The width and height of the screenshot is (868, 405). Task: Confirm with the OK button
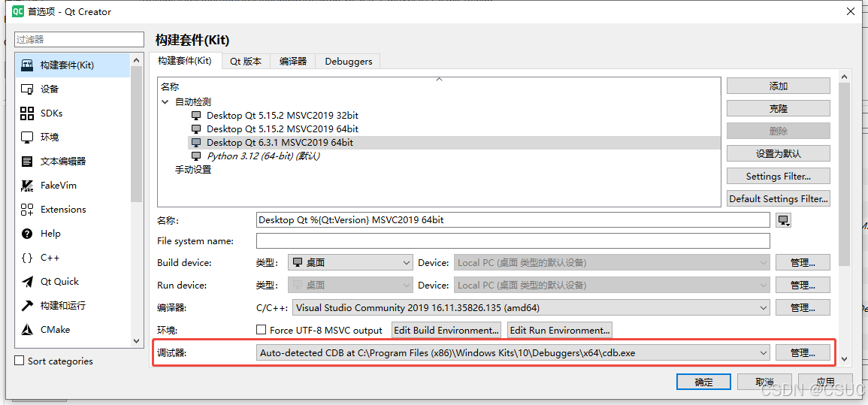pyautogui.click(x=703, y=382)
